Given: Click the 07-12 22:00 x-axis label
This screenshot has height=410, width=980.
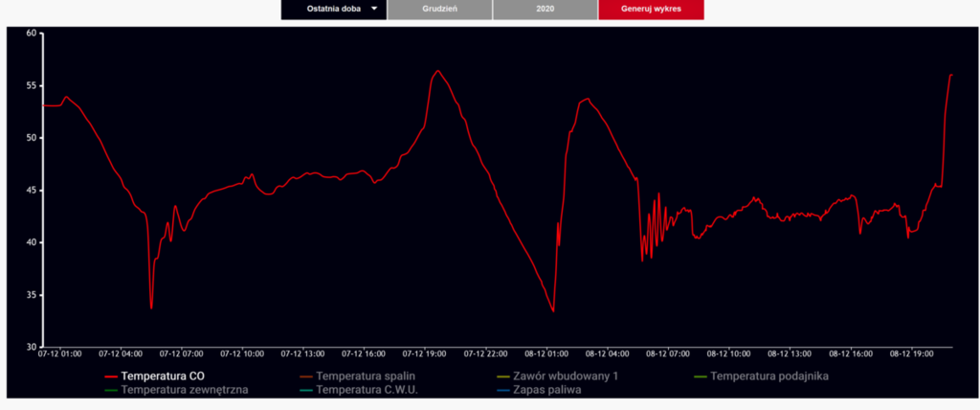Looking at the screenshot, I should coord(486,353).
